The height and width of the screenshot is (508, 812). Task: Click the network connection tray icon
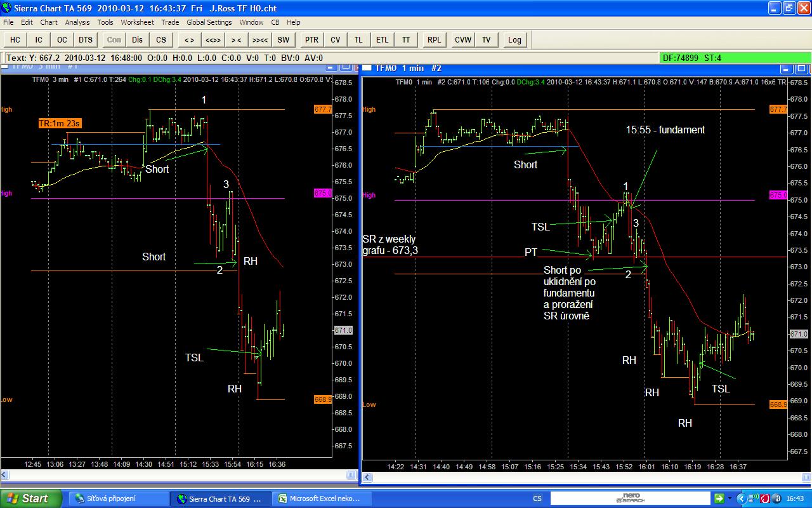point(752,498)
